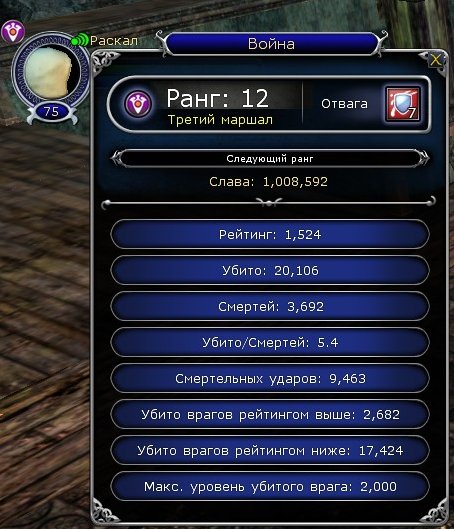Click the Слава: 1,008,592 value

click(268, 182)
